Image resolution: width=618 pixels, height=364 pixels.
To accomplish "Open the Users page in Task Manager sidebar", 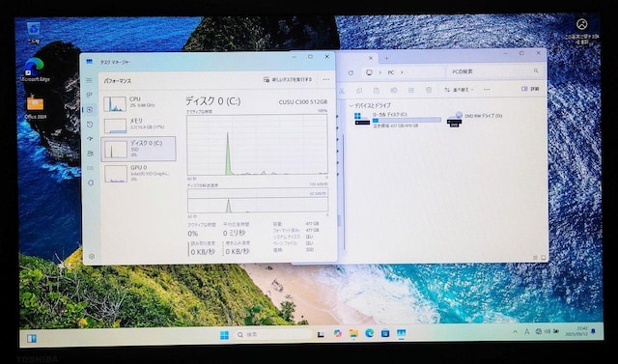I will (90, 154).
